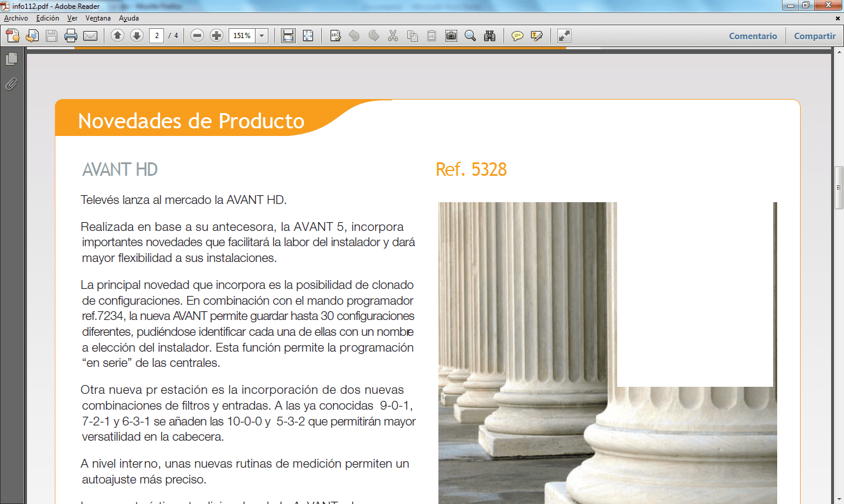The width and height of the screenshot is (844, 504).
Task: Select the snapshot camera tool
Action: click(x=451, y=36)
